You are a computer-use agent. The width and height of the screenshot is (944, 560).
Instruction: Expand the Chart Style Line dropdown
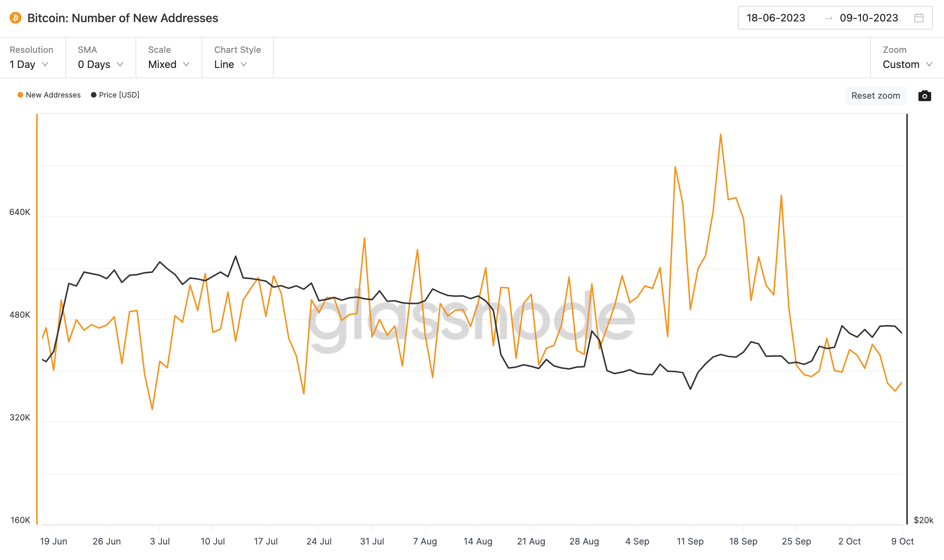[232, 64]
